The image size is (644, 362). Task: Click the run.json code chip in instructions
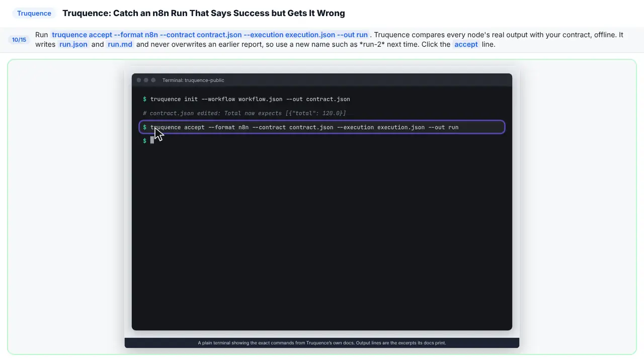pos(73,44)
